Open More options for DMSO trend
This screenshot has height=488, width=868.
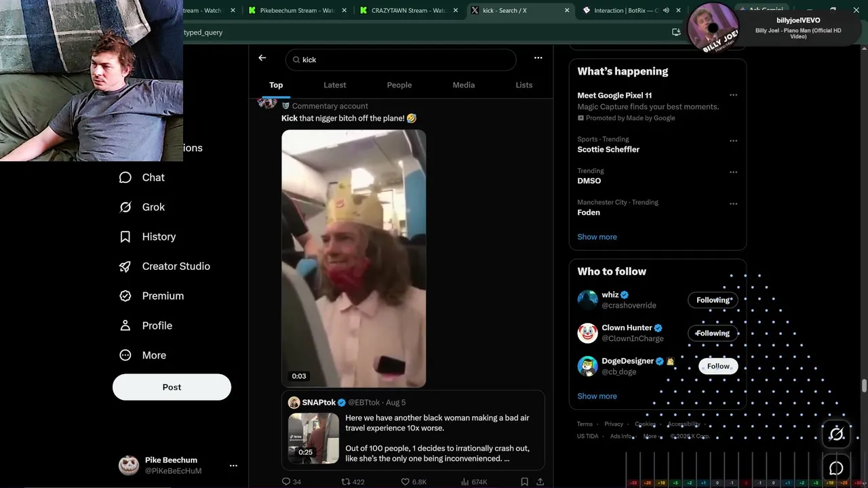(733, 172)
